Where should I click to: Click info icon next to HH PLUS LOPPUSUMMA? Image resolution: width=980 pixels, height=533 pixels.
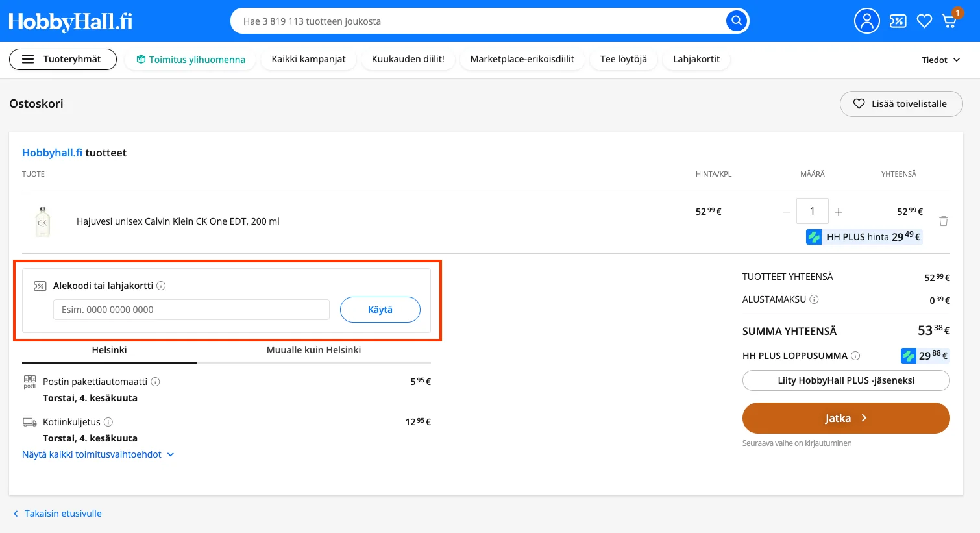(855, 356)
